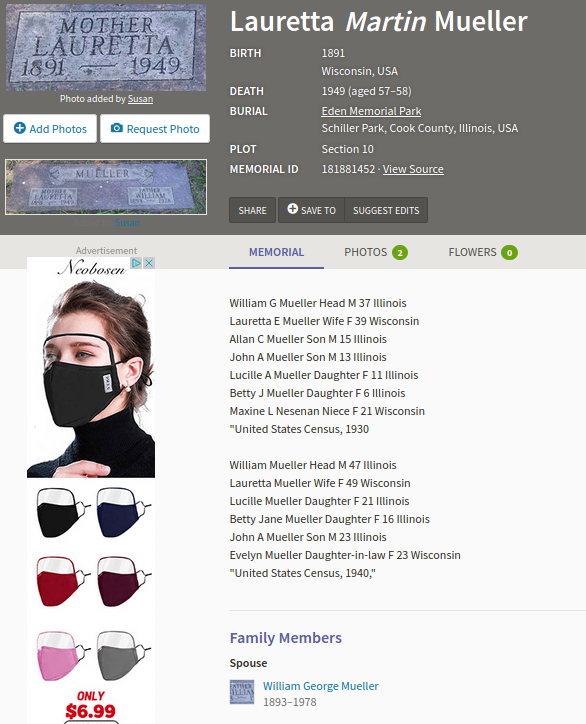Open the Eden Memorial Park link
The image size is (586, 724).
(x=371, y=111)
